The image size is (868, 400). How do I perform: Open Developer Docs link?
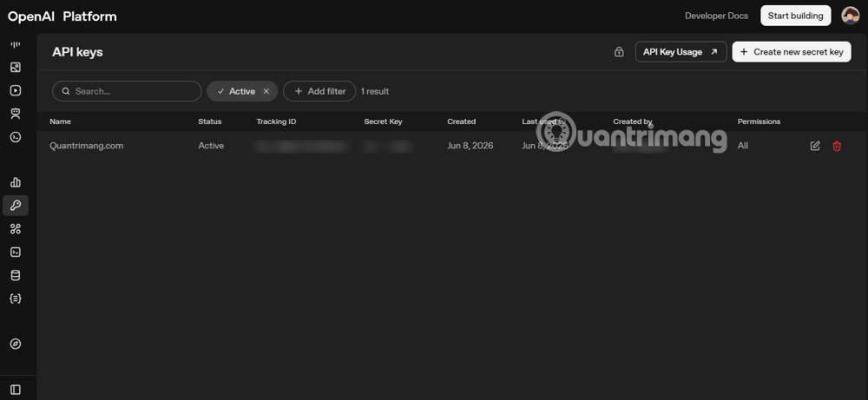click(x=716, y=16)
